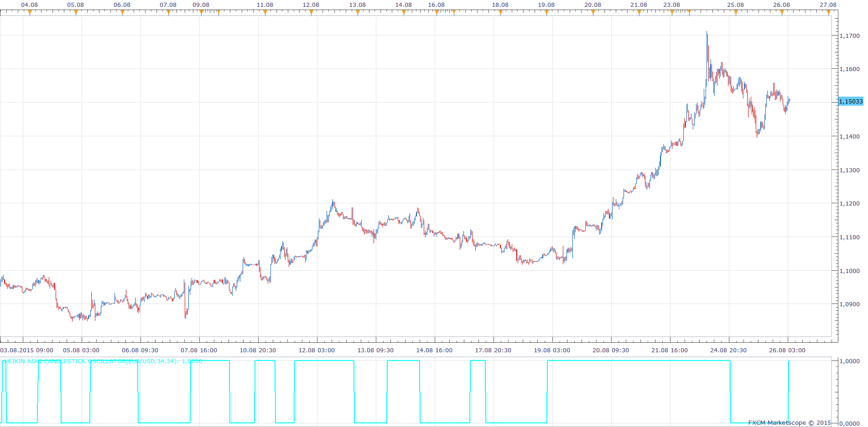Click the 27.08 date label at top
Screen dimensions: 868x427
tap(828, 5)
